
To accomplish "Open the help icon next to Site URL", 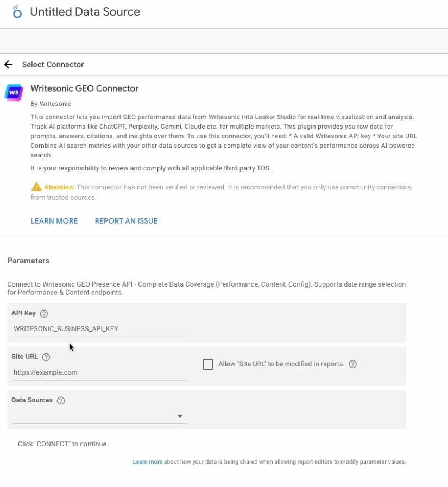I will 46,357.
